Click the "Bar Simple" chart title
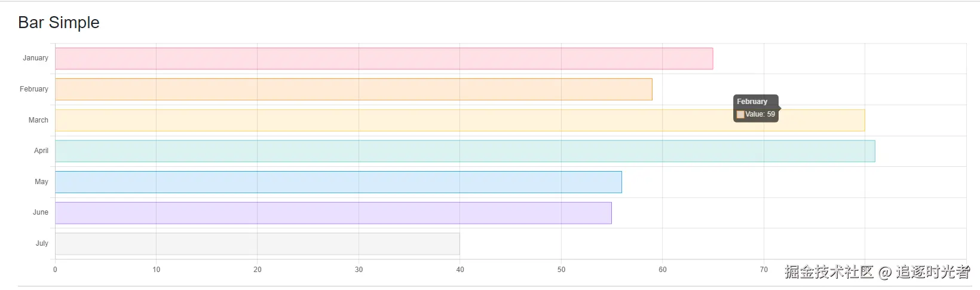The height and width of the screenshot is (290, 980). (59, 23)
